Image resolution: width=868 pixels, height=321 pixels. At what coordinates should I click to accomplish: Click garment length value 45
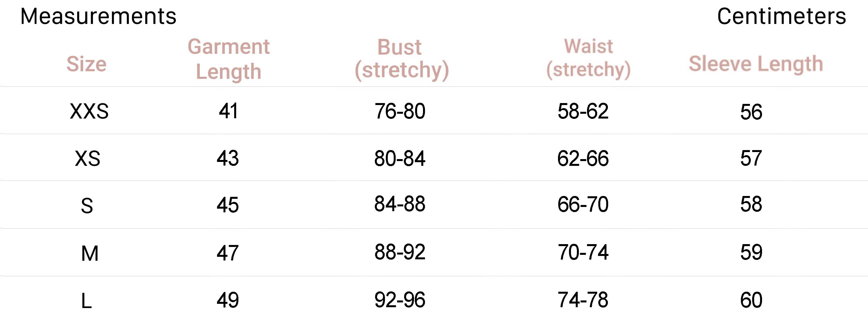pos(228,205)
